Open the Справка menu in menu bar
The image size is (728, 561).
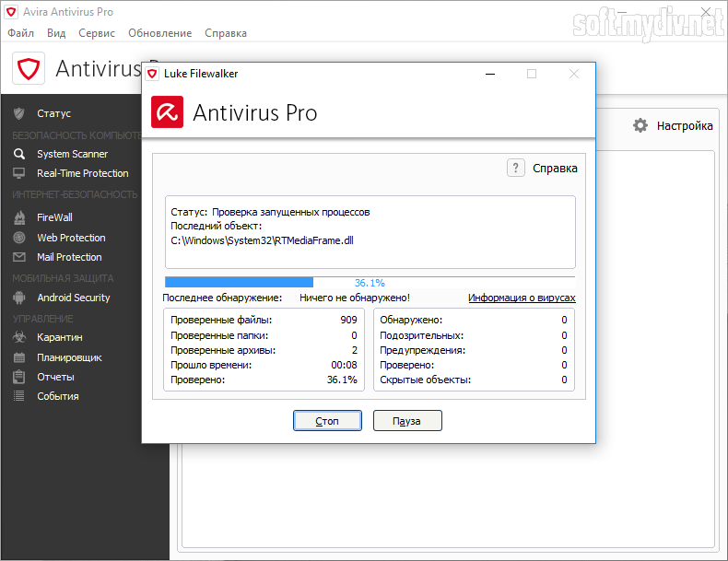tap(226, 33)
